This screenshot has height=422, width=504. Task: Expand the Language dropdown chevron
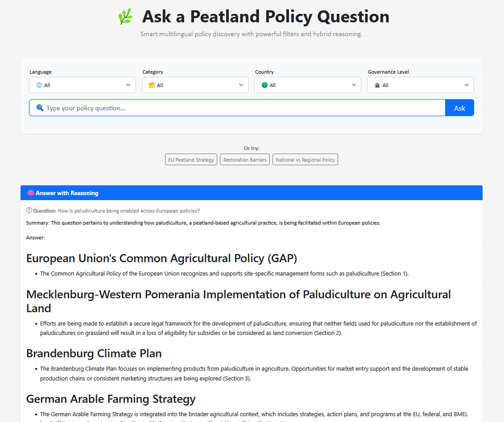coord(128,85)
